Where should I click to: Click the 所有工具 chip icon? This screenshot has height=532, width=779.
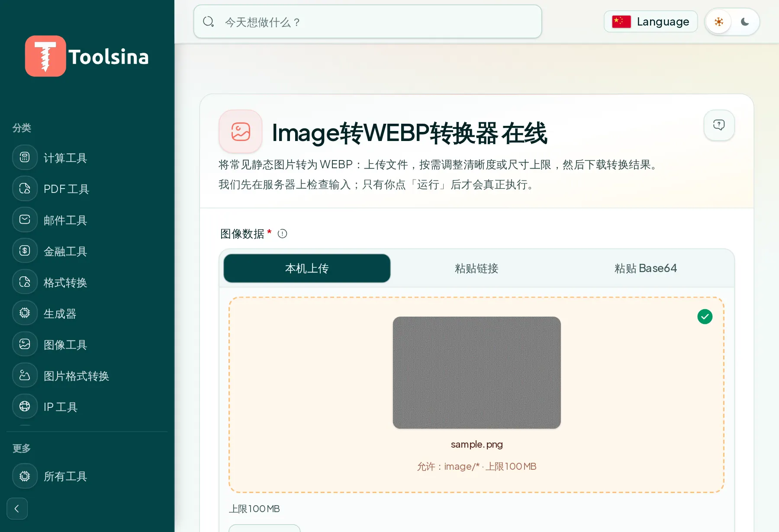[x=25, y=476]
